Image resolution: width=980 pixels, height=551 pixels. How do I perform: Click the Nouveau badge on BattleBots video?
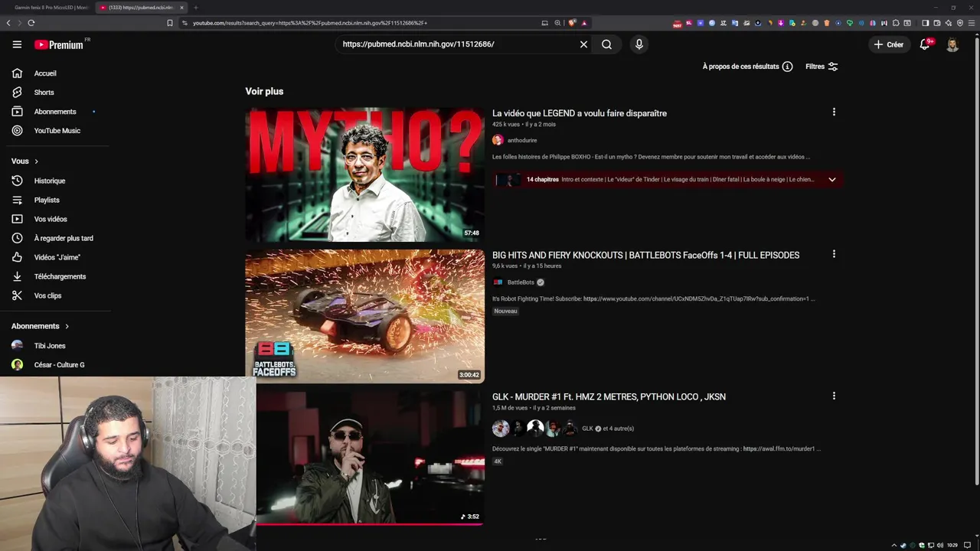point(505,311)
